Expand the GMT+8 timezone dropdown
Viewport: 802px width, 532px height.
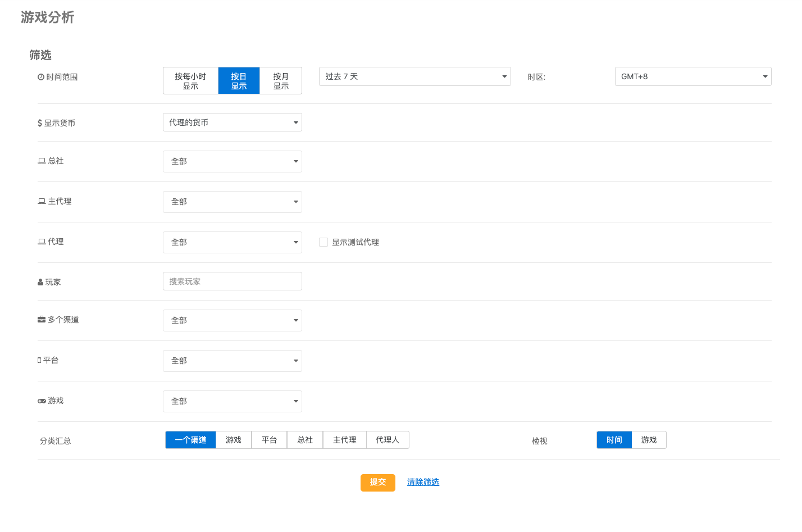point(692,76)
